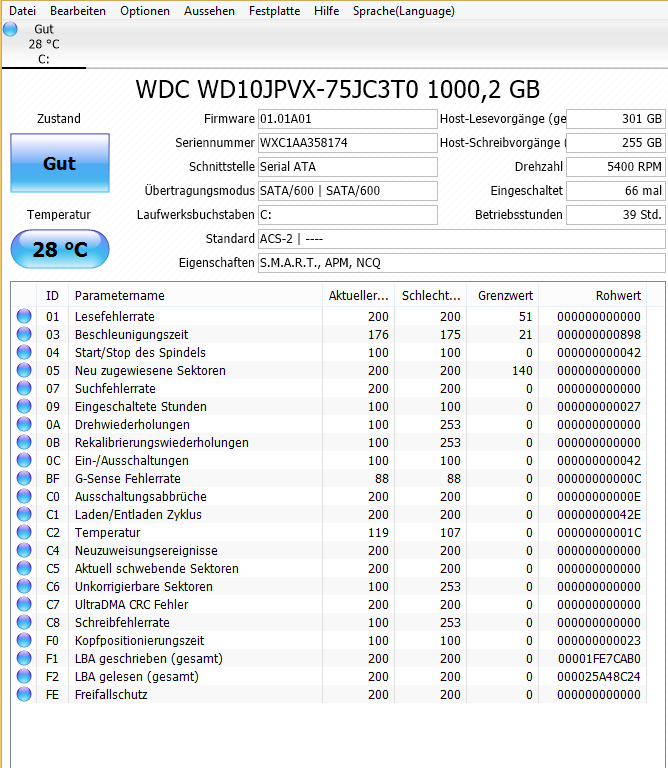This screenshot has width=668, height=768.
Task: Click the Standard field ACS-2
Action: 462,239
